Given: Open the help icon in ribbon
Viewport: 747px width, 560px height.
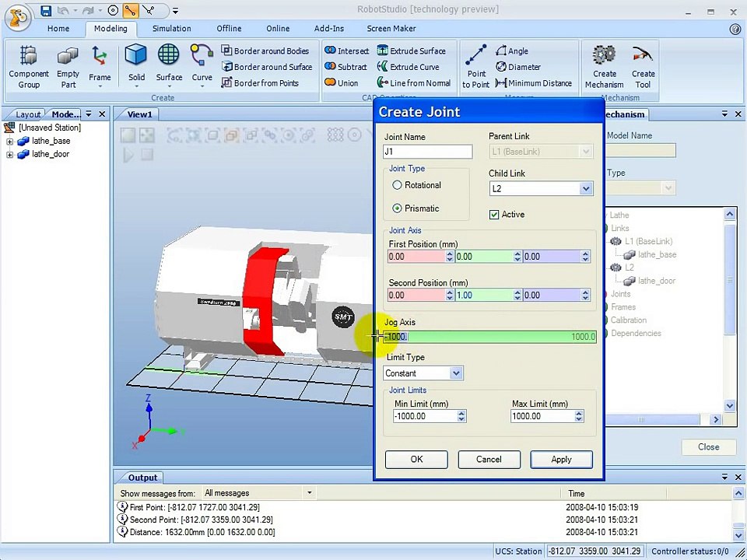Looking at the screenshot, I should coord(735,29).
